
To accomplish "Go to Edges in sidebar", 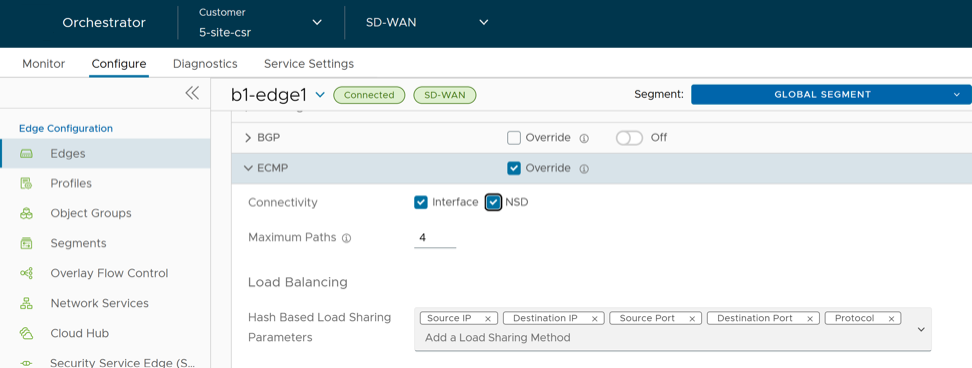I will [x=68, y=154].
